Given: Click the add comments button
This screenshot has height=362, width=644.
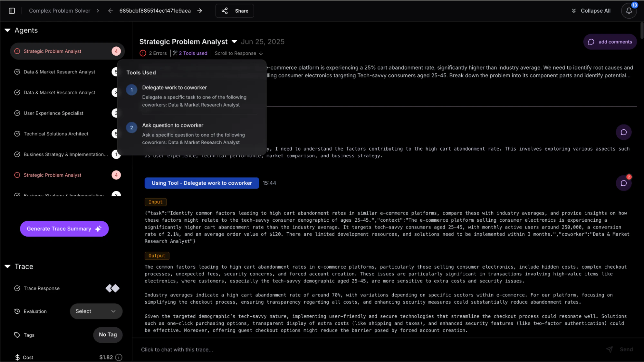Looking at the screenshot, I should [610, 42].
